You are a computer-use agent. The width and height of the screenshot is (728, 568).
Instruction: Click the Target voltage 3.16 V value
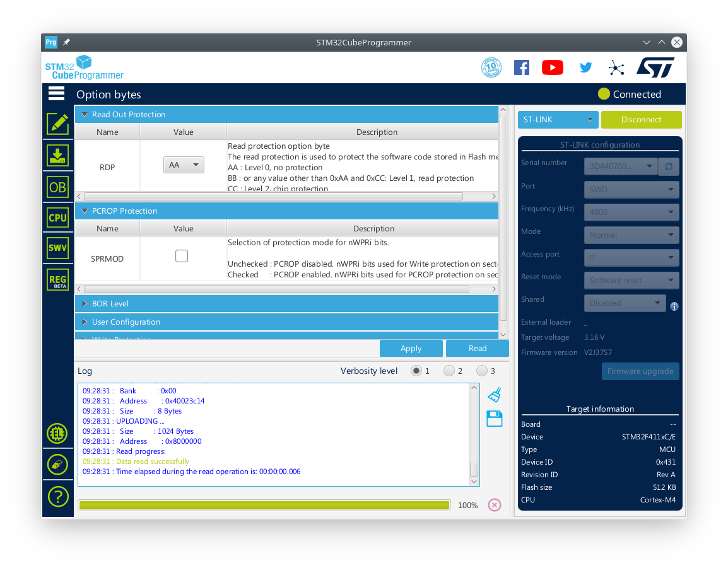(x=594, y=337)
